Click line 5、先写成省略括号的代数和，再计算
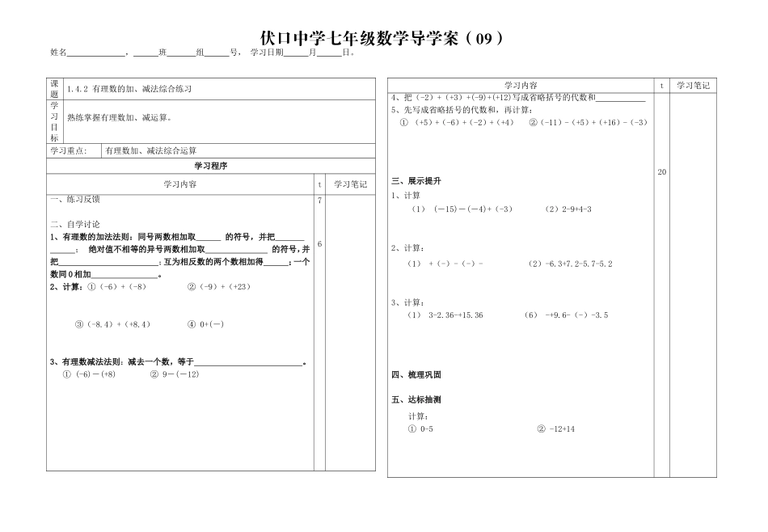The image size is (768, 532). point(462,110)
